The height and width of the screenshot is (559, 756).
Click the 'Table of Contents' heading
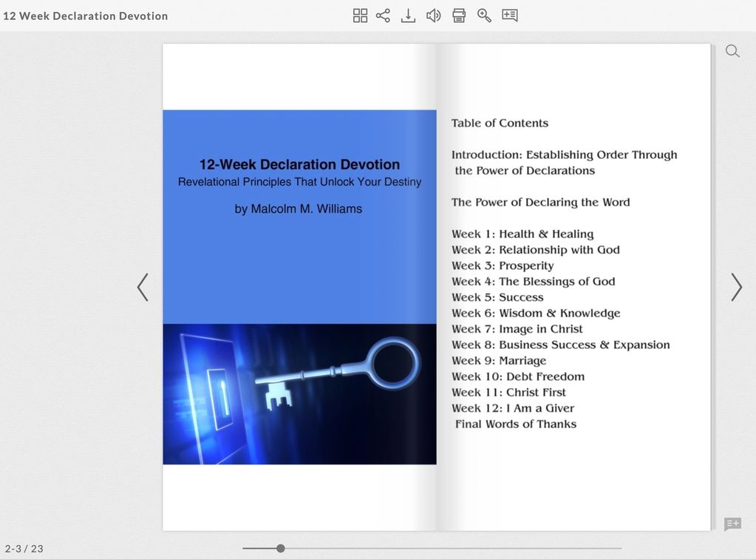click(500, 123)
